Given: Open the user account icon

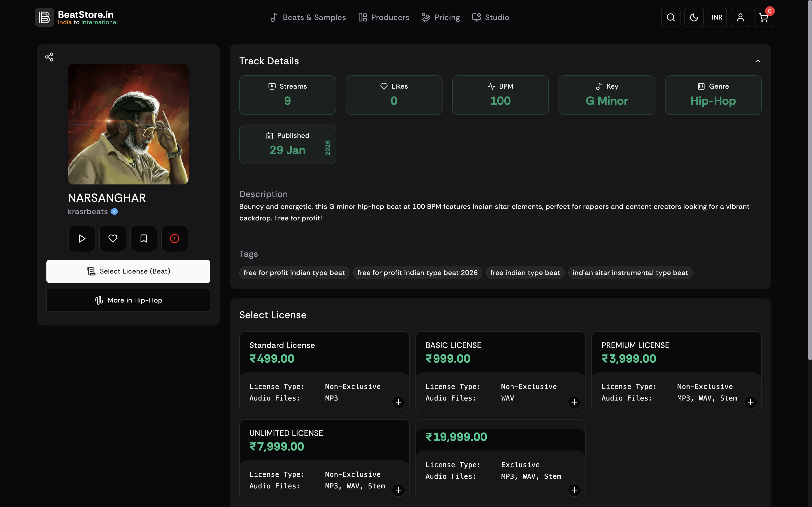Looking at the screenshot, I should click(740, 17).
